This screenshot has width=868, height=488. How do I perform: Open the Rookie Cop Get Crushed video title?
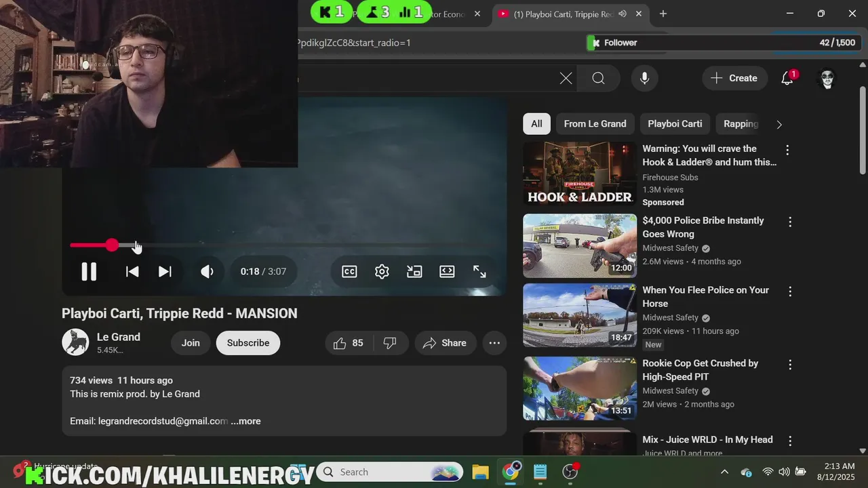tap(701, 370)
